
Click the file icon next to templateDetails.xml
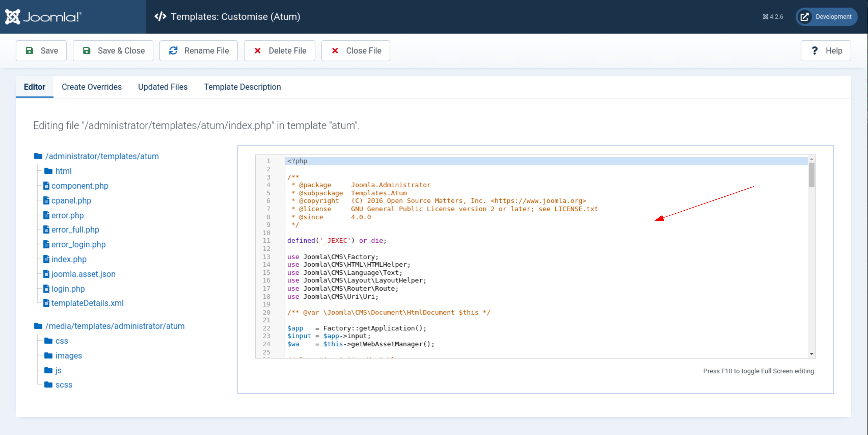[47, 303]
